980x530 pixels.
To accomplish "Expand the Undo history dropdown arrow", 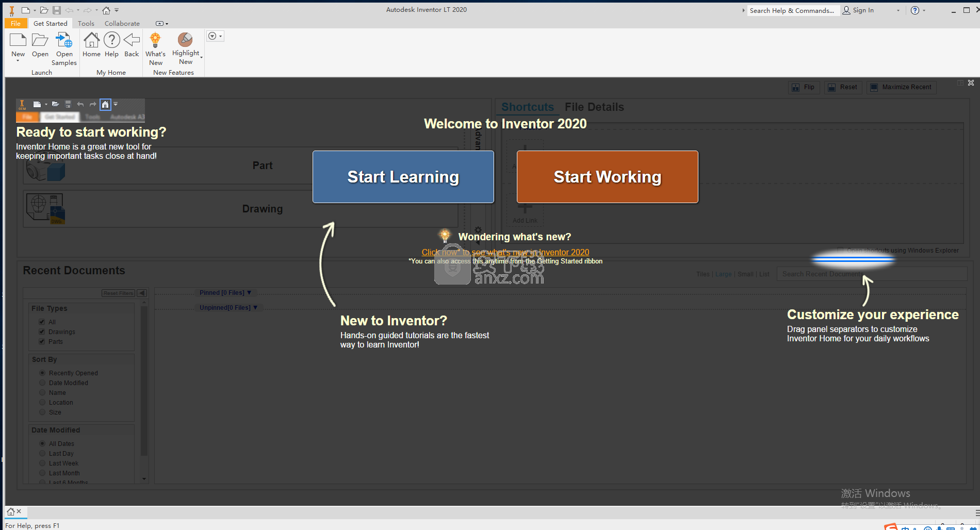I will click(x=78, y=10).
